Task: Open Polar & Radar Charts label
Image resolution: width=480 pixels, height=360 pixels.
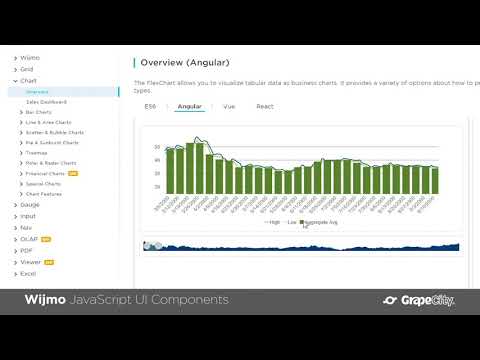Action: [51, 163]
